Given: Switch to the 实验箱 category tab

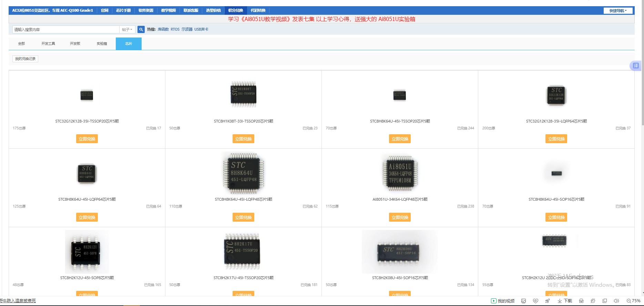Looking at the screenshot, I should pyautogui.click(x=102, y=44).
